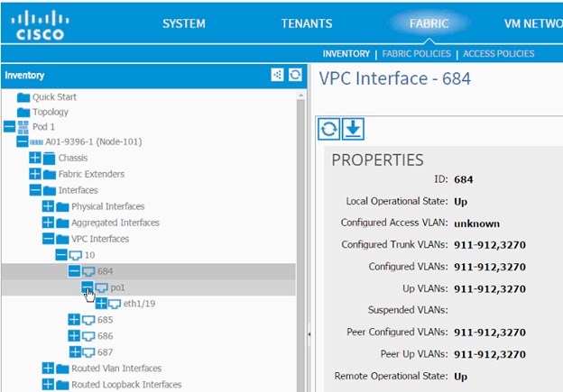Open the SYSTEM menu
Viewport: 563px width, 392px height.
(184, 23)
